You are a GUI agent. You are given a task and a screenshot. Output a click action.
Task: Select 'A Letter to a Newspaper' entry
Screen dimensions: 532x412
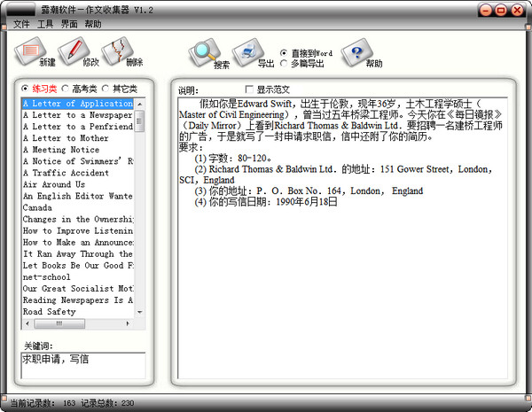tap(78, 115)
